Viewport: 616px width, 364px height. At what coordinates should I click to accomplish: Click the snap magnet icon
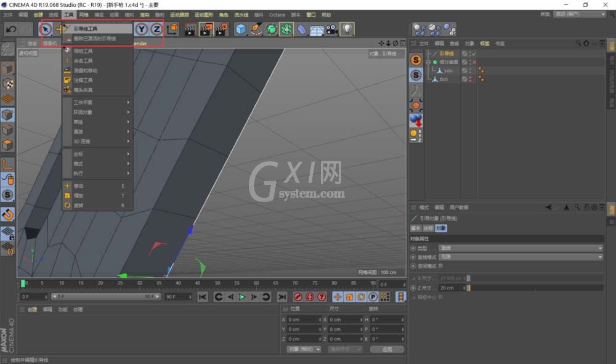(x=8, y=214)
